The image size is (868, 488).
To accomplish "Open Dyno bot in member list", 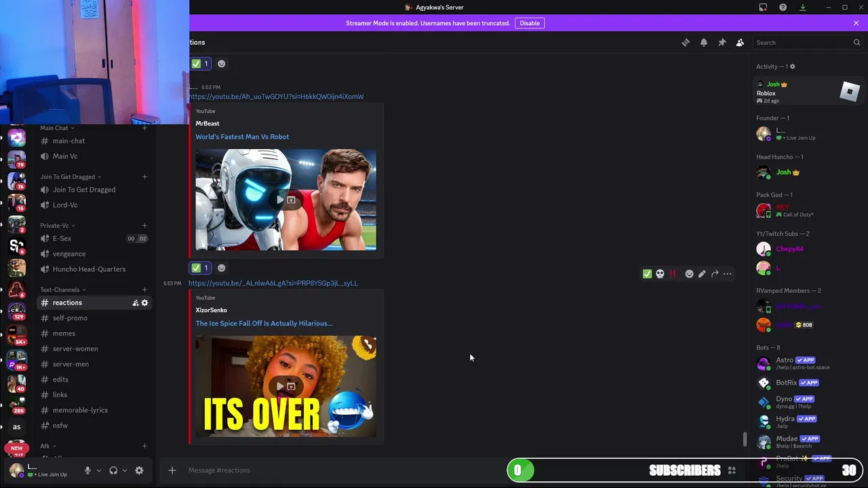I will click(x=807, y=402).
